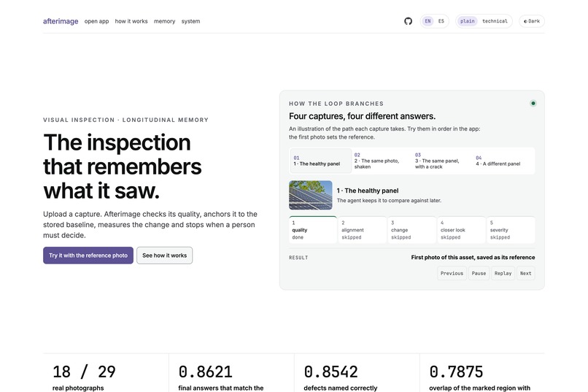The height and width of the screenshot is (392, 588).
Task: Click the Replay button
Action: [503, 274]
